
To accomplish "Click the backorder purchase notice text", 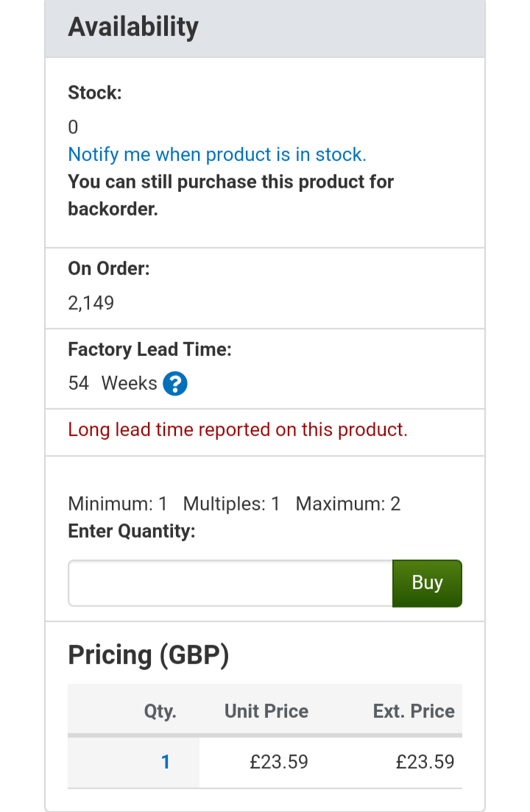I will 230,195.
